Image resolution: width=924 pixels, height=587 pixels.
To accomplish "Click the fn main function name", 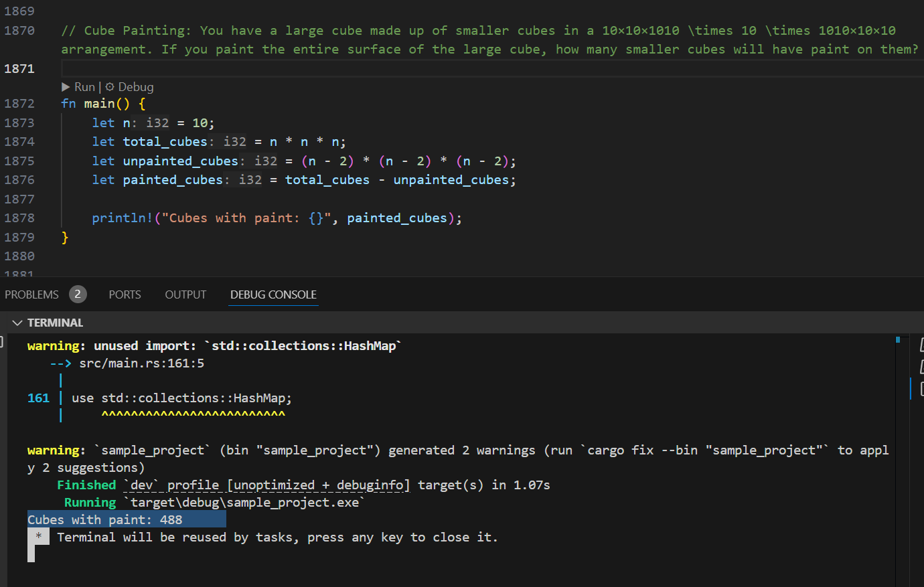I will [99, 104].
